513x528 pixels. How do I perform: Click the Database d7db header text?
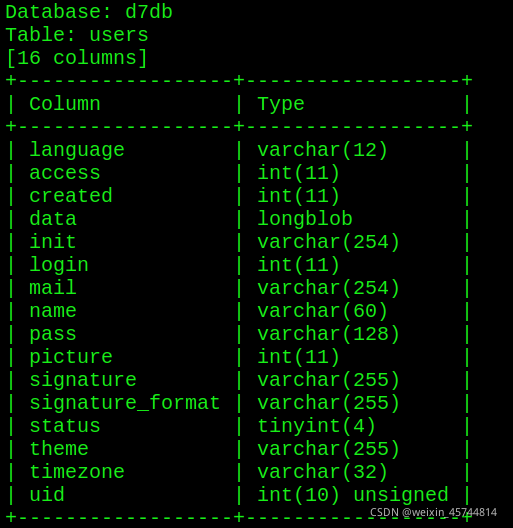[89, 12]
